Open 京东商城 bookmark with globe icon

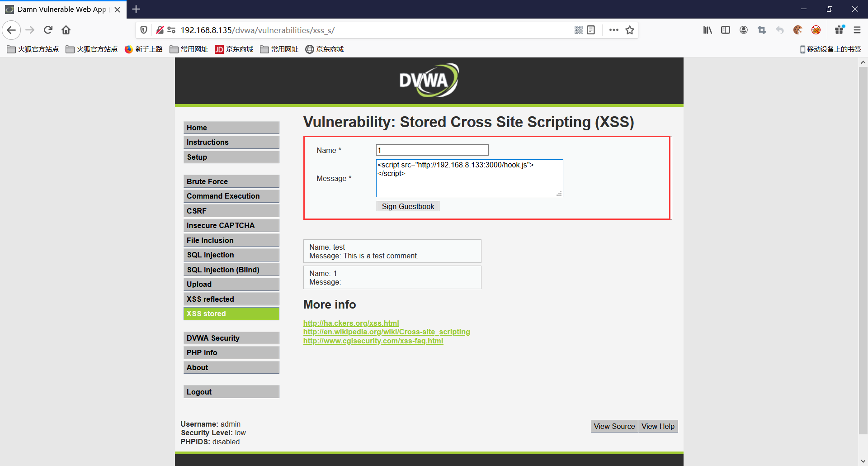point(325,49)
